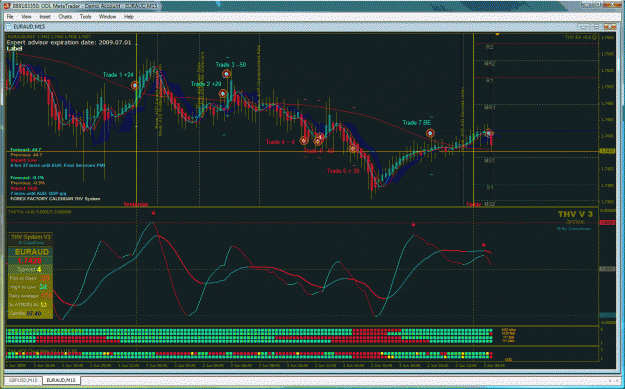Click the white Label text object
Screen dimensions: 625x389
point(14,48)
